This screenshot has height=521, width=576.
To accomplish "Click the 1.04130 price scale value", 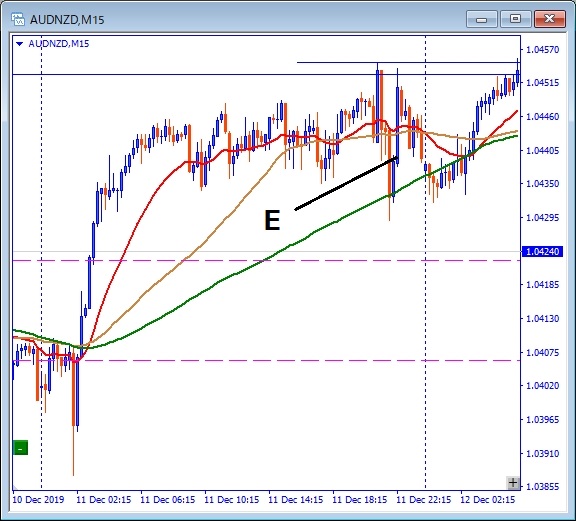I will coord(543,319).
